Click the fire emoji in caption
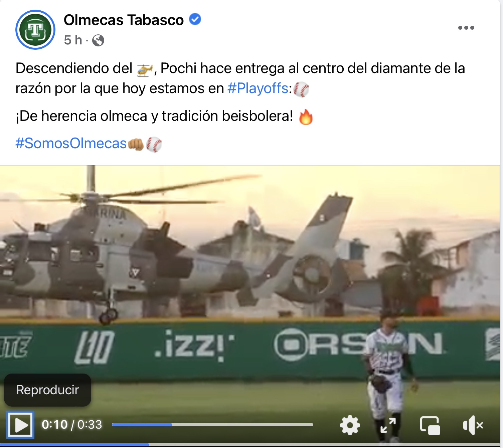Screen dimensions: 503x448 tap(306, 117)
